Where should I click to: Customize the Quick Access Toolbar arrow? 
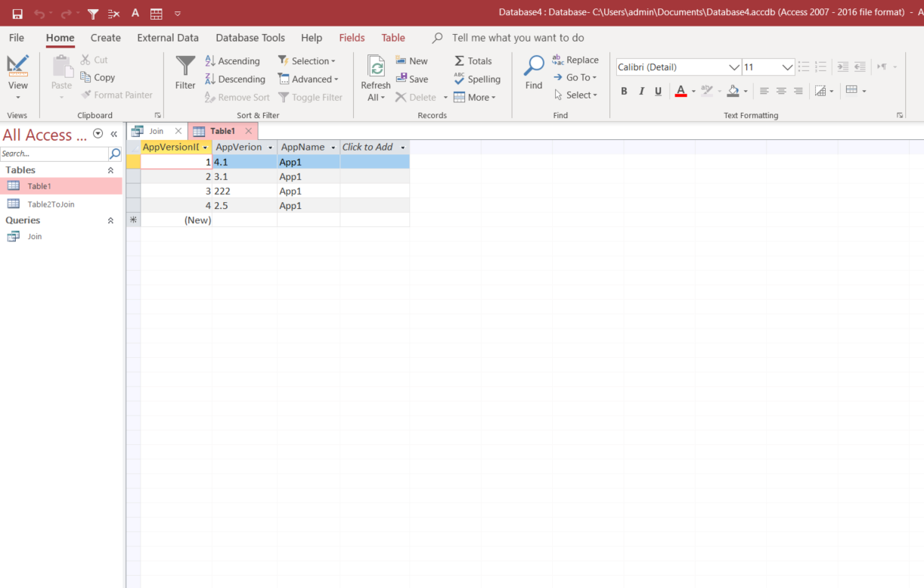(x=178, y=14)
